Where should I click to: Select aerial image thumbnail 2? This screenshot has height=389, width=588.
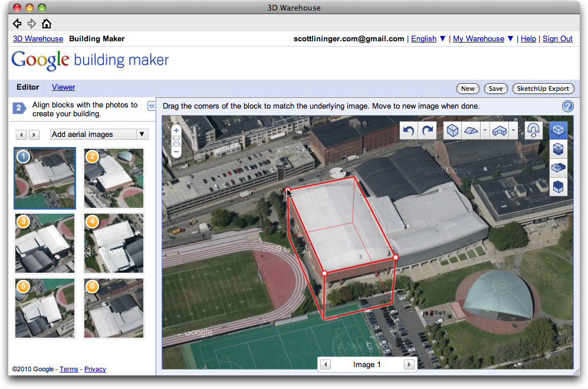pos(114,178)
